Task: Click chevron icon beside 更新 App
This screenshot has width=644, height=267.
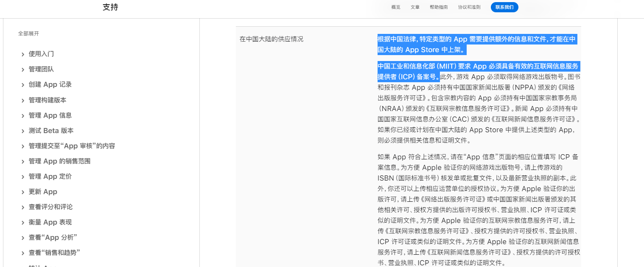Action: click(x=23, y=192)
